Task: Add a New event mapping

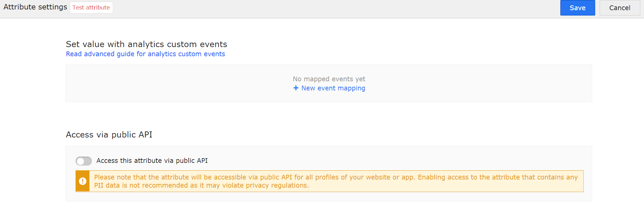Action: [x=329, y=88]
